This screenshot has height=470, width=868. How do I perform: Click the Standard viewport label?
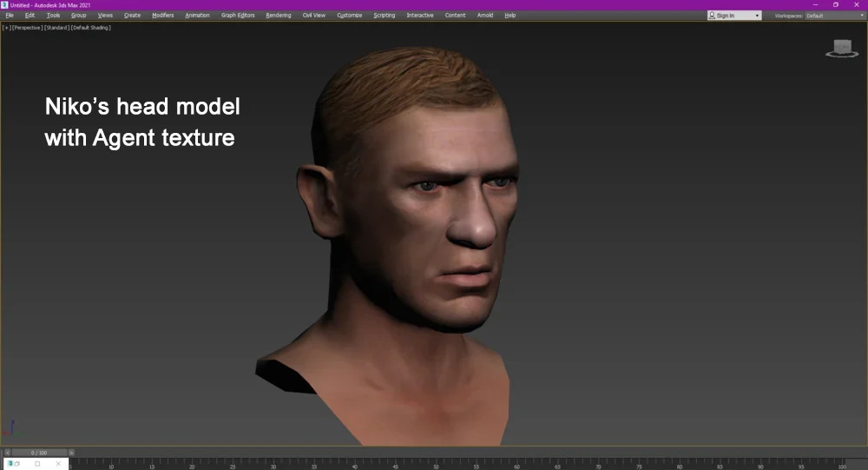click(x=55, y=28)
